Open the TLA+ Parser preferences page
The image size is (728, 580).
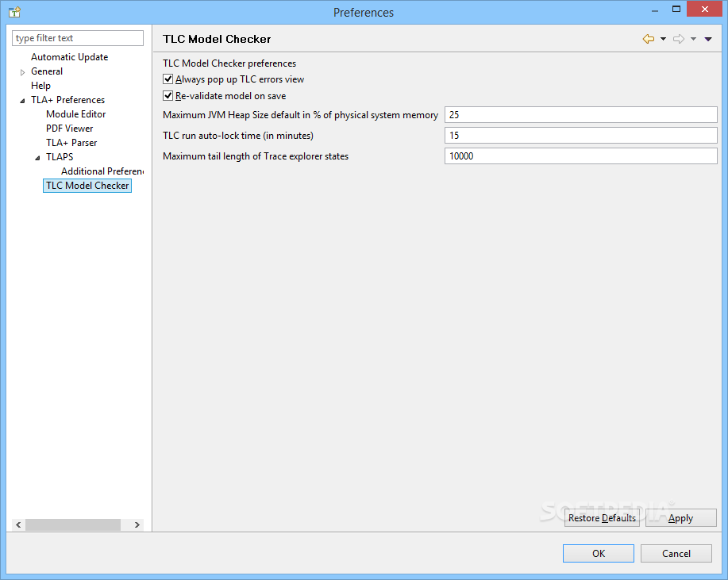pyautogui.click(x=71, y=143)
